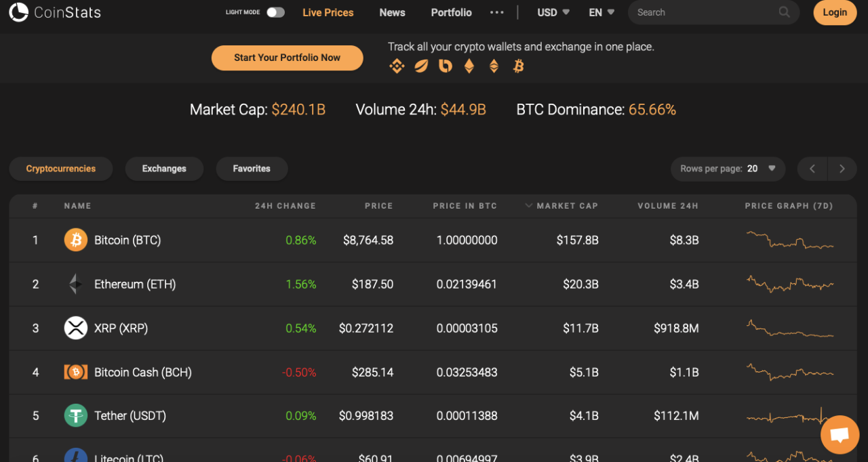
Task: Open the USD currency dropdown
Action: pos(552,12)
